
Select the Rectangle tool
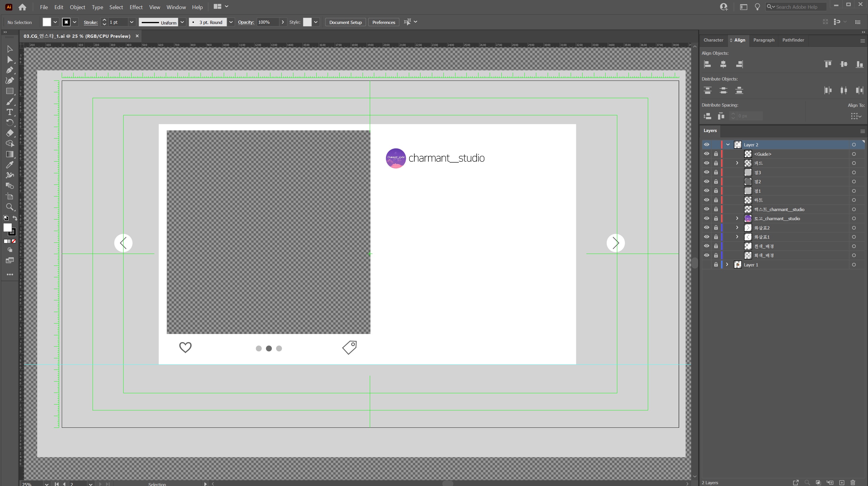click(9, 91)
